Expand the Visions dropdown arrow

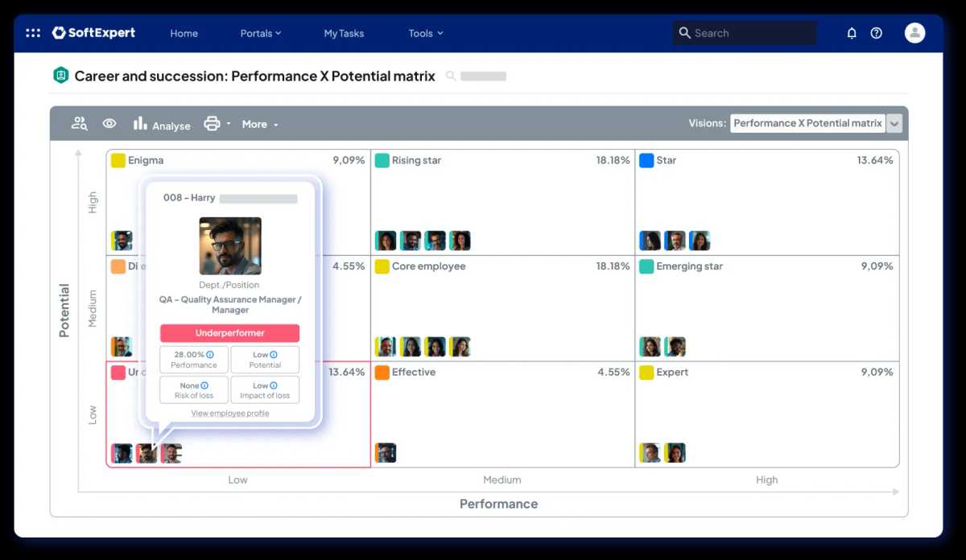point(894,124)
